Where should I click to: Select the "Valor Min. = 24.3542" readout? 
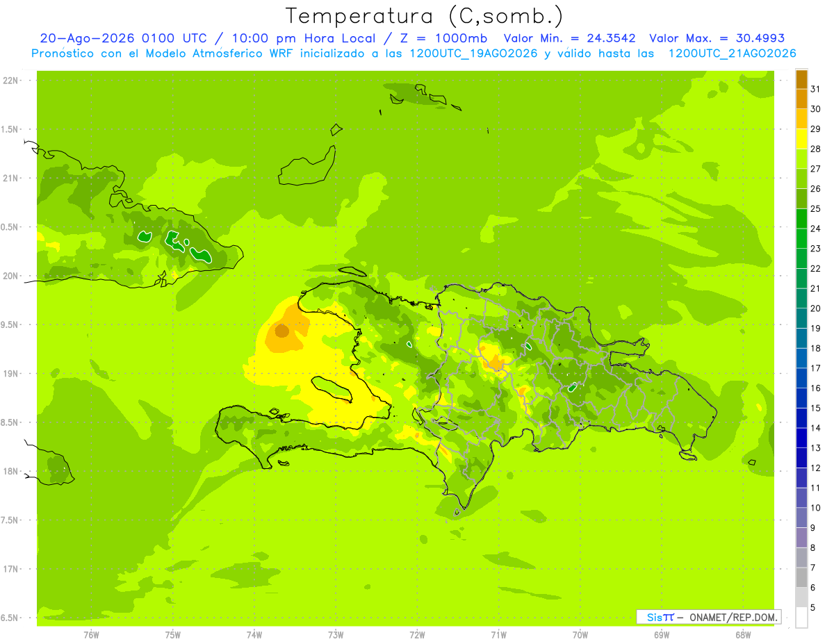click(570, 38)
